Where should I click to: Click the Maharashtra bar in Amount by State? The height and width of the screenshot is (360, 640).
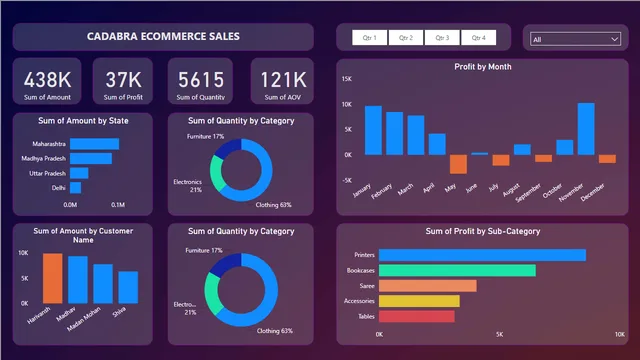(x=94, y=144)
